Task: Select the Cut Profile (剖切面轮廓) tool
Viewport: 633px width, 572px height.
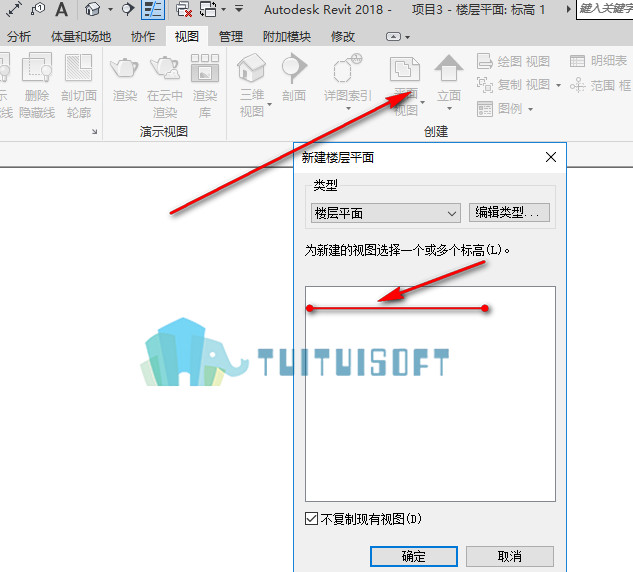Action: coord(79,86)
